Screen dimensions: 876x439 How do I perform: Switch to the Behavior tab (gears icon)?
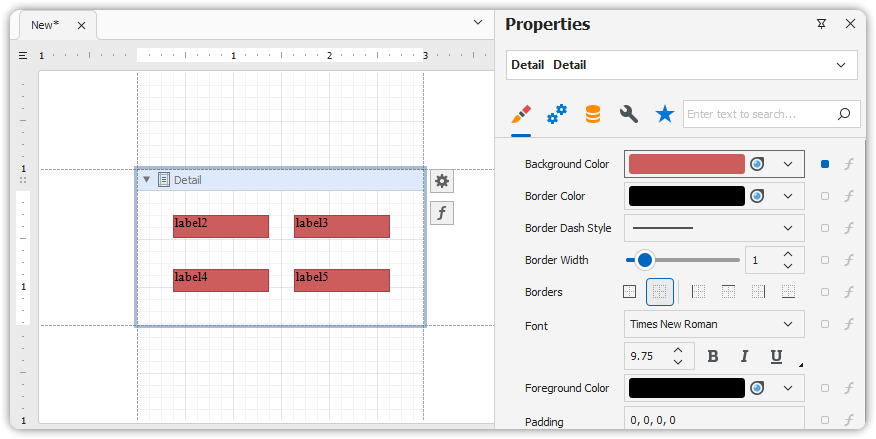tap(556, 114)
